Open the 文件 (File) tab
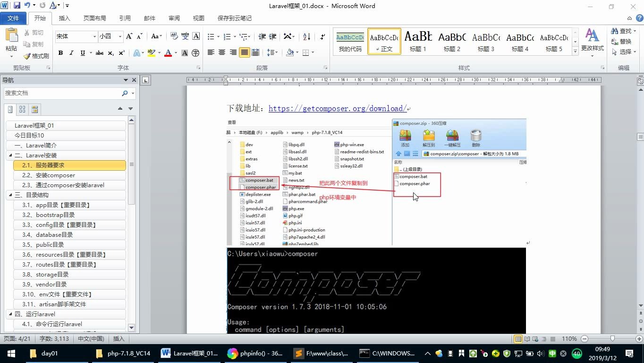 13,18
